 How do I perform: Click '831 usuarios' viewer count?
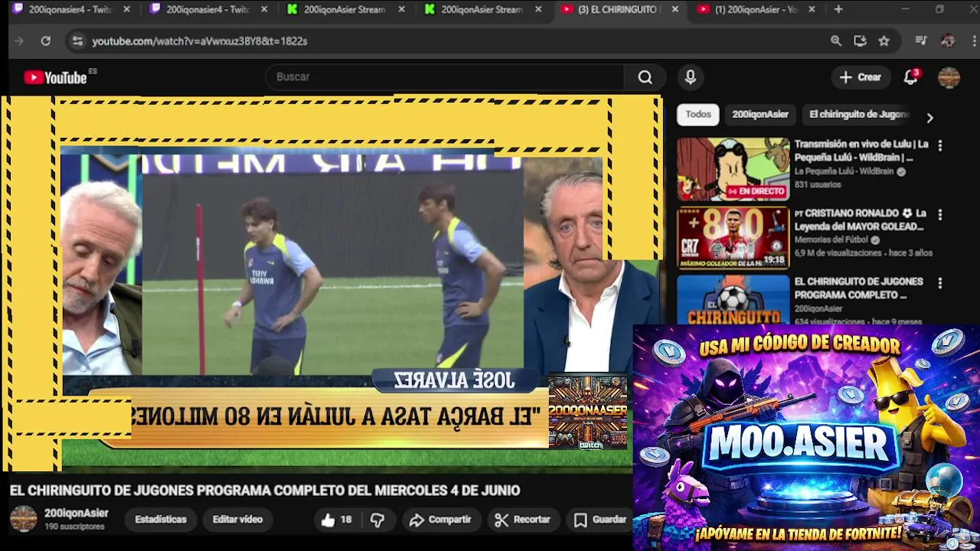click(818, 184)
